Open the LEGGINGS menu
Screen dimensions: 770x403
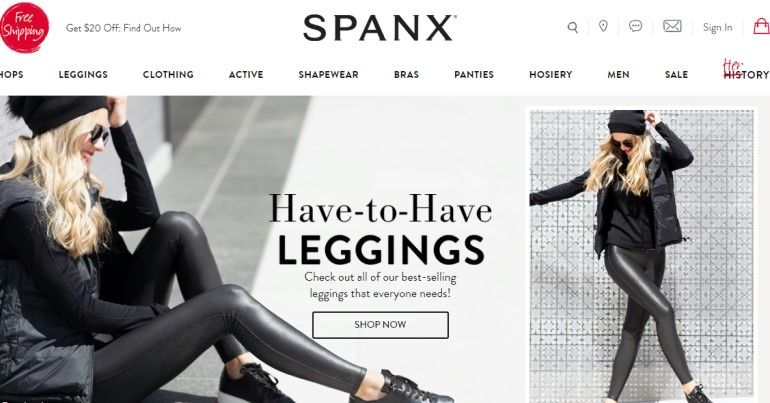(x=83, y=75)
